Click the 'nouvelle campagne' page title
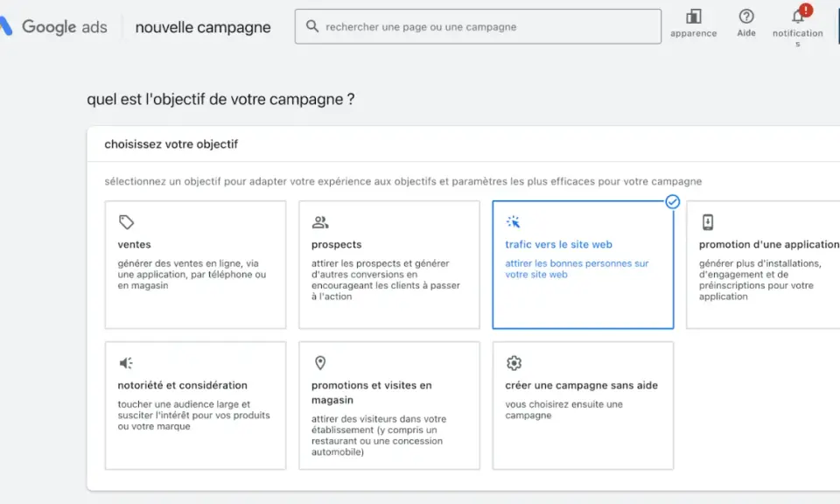Image resolution: width=840 pixels, height=504 pixels. tap(203, 27)
